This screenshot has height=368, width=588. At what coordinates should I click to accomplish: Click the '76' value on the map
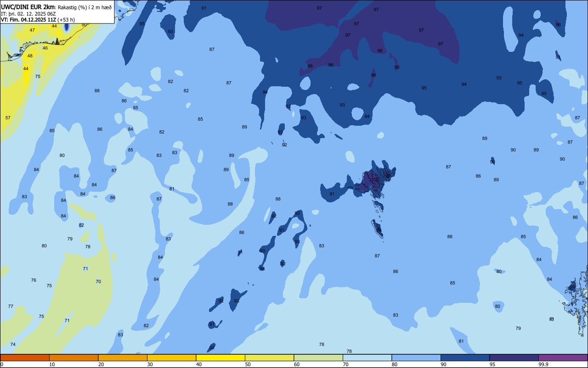point(34,280)
